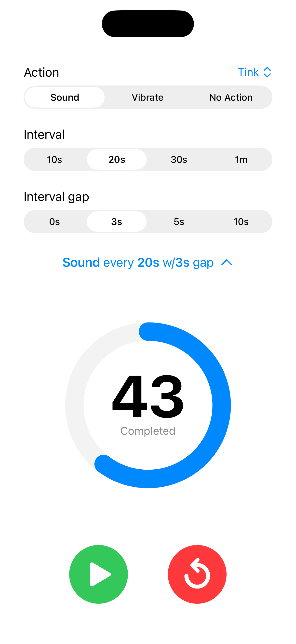Viewport: 296px width, 644px height.
Task: Select the Sound action
Action: coord(65,97)
